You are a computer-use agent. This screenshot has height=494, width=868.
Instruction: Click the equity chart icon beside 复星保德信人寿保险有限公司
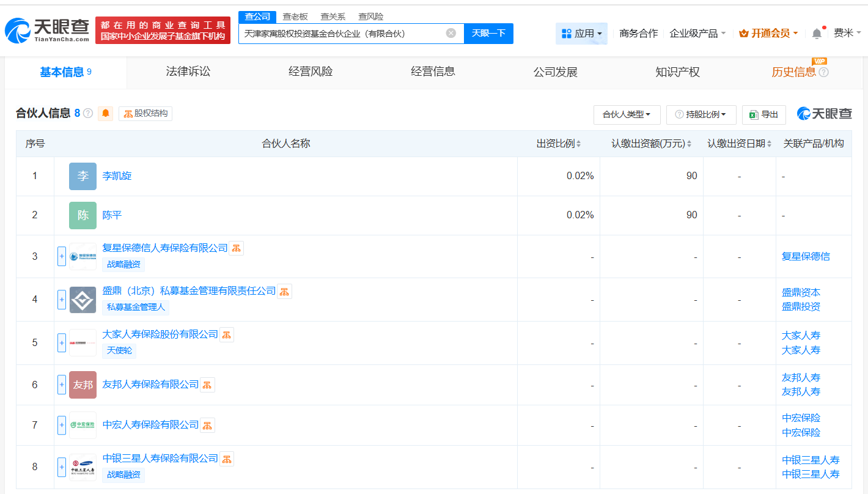236,248
